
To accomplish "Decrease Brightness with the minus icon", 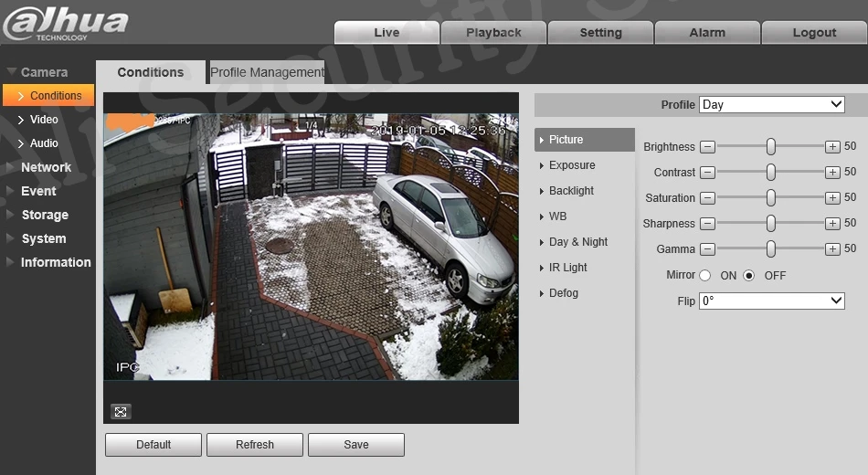I will (x=707, y=147).
